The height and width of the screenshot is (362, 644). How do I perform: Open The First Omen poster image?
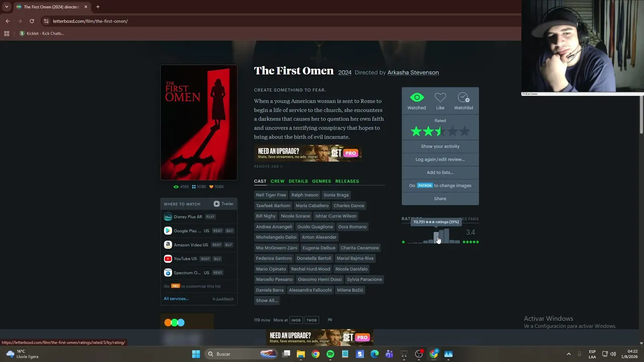pyautogui.click(x=199, y=122)
